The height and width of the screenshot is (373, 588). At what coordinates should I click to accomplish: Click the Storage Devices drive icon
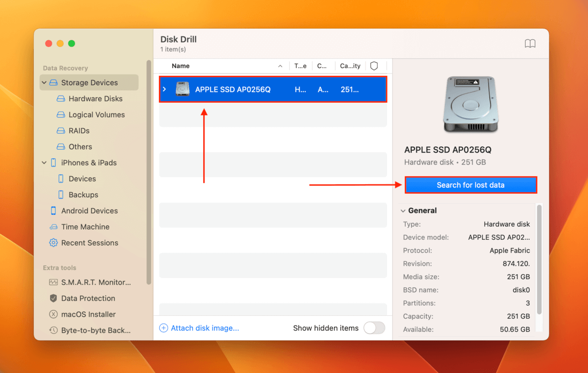53,83
